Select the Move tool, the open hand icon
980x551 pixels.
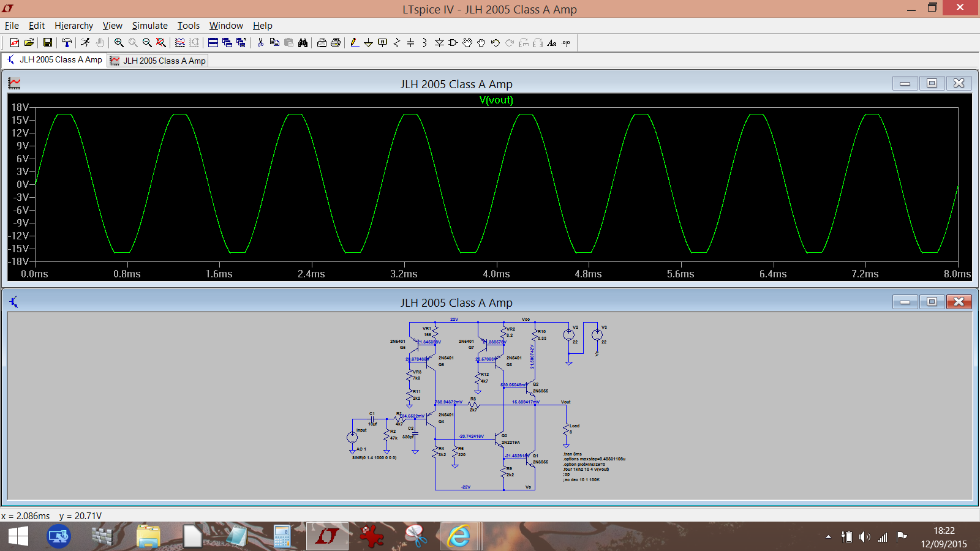467,42
